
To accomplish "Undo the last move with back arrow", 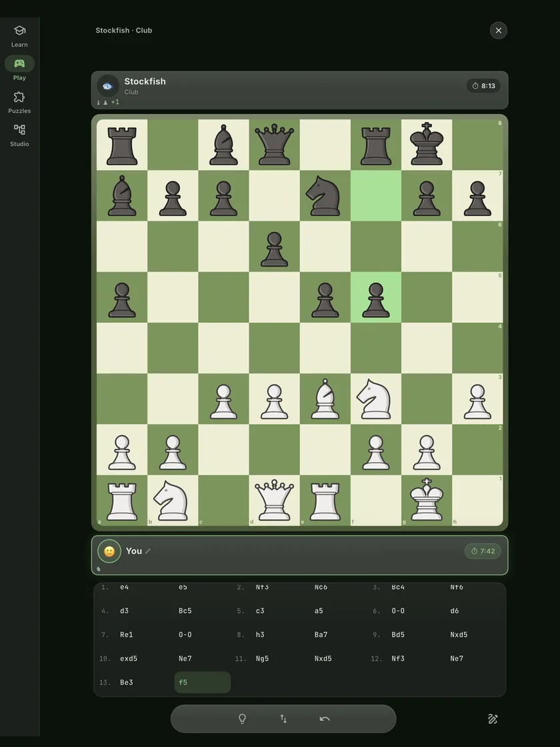I will pyautogui.click(x=325, y=718).
